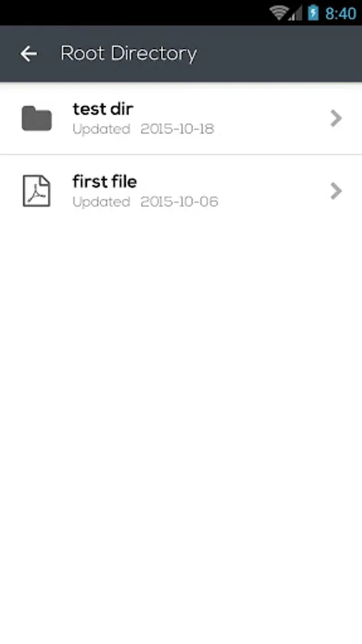The width and height of the screenshot is (362, 644).
Task: Select the first file name
Action: [x=104, y=182]
